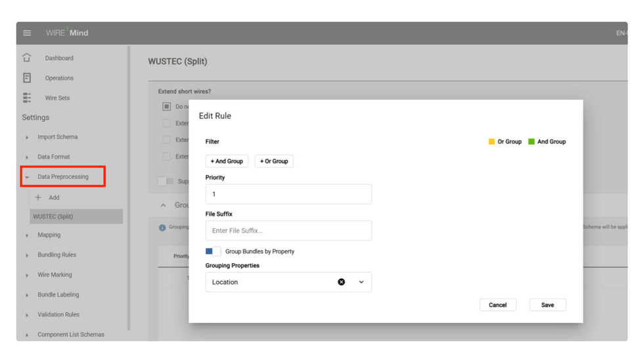Select WUSTEC (Split) in sidebar
The height and width of the screenshot is (363, 644).
76,216
